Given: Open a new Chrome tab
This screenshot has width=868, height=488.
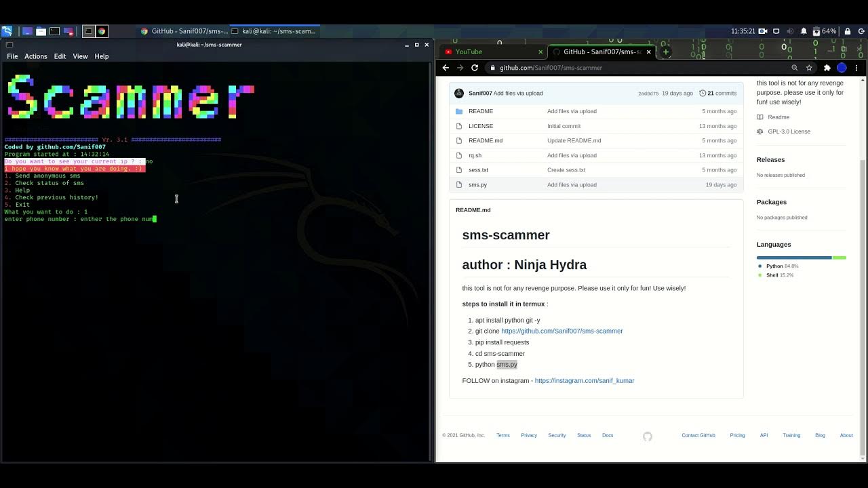Looking at the screenshot, I should point(665,52).
